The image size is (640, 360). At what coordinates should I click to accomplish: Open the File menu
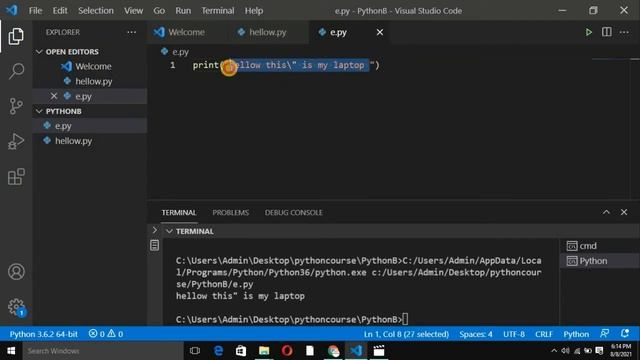coord(36,11)
